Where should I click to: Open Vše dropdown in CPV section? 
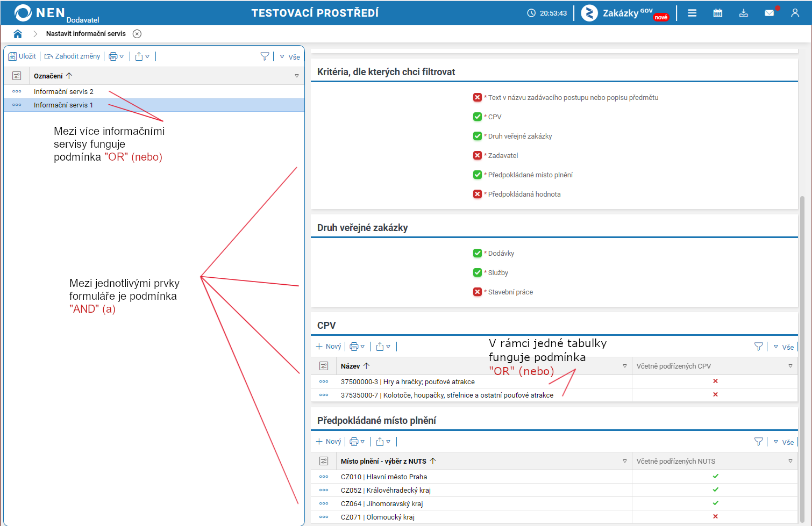point(784,347)
